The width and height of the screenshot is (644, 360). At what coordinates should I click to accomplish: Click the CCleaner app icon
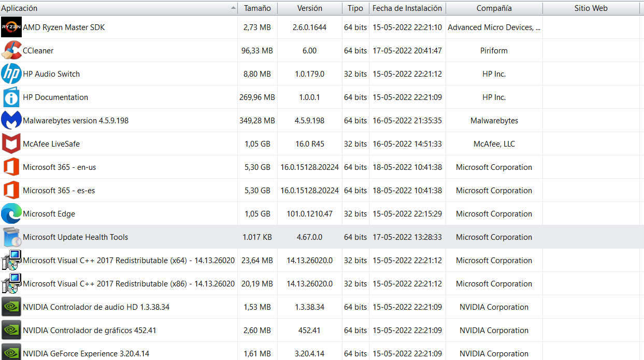pos(11,50)
